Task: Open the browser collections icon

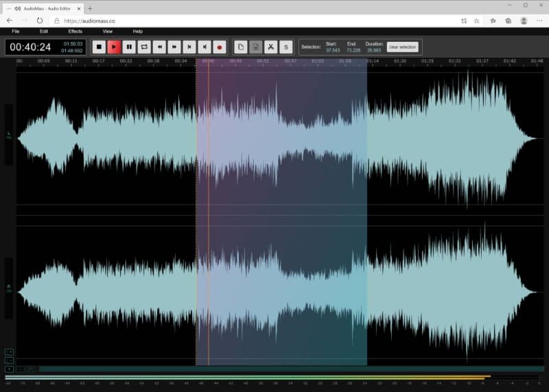Action: (509, 21)
